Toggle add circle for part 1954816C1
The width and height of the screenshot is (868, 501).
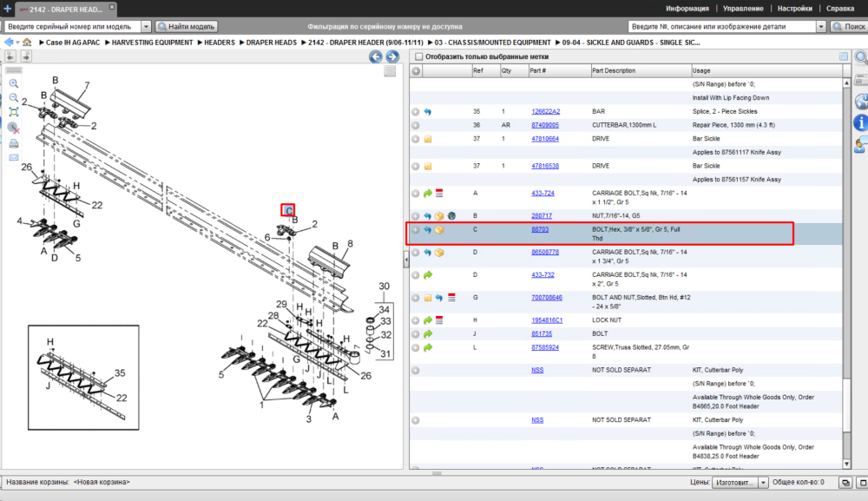(x=416, y=320)
